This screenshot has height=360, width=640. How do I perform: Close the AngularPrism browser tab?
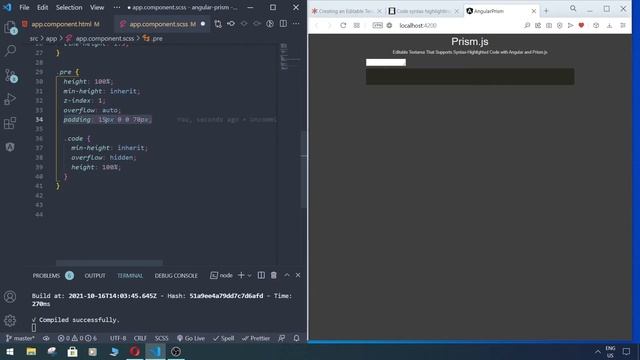(533, 11)
